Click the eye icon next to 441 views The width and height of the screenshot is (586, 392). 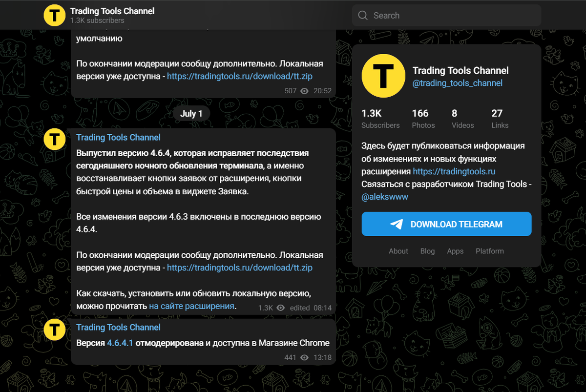(x=305, y=357)
